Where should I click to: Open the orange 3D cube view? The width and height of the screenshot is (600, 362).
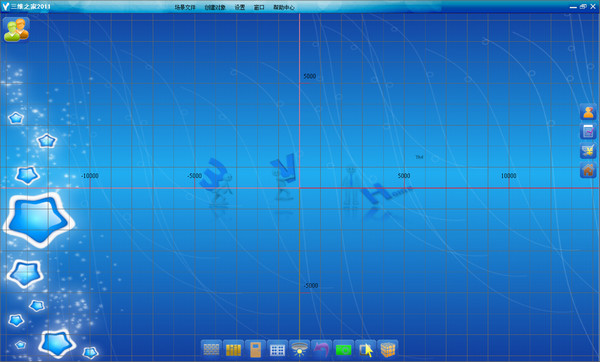click(388, 349)
